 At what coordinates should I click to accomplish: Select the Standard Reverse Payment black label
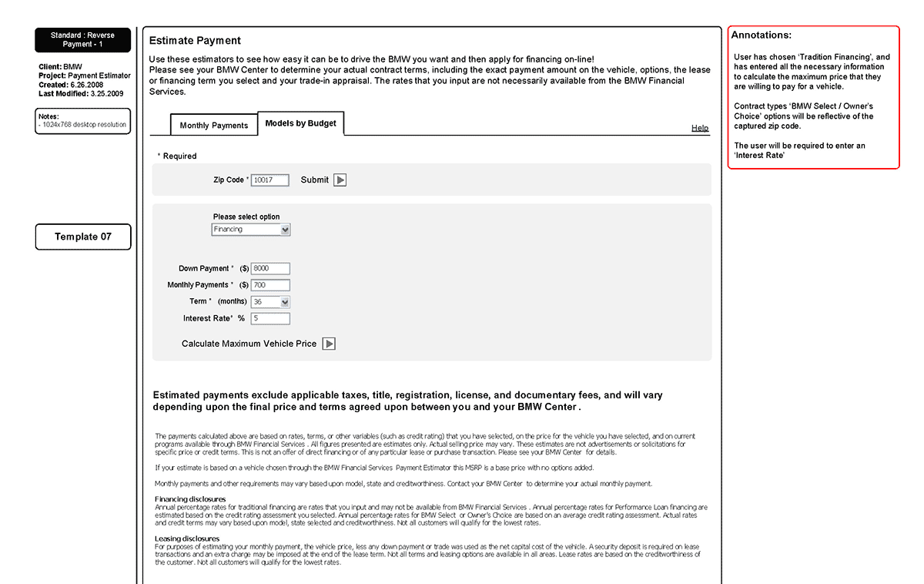tap(82, 40)
